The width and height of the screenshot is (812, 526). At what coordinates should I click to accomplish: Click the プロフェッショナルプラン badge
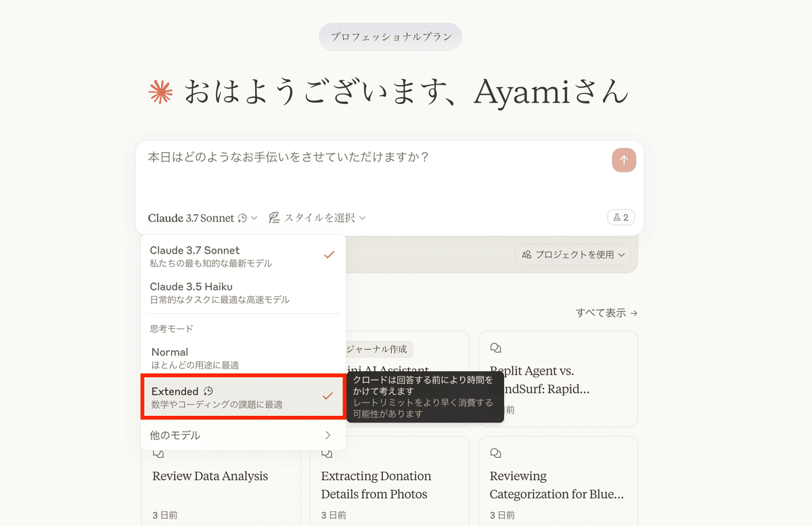point(390,37)
